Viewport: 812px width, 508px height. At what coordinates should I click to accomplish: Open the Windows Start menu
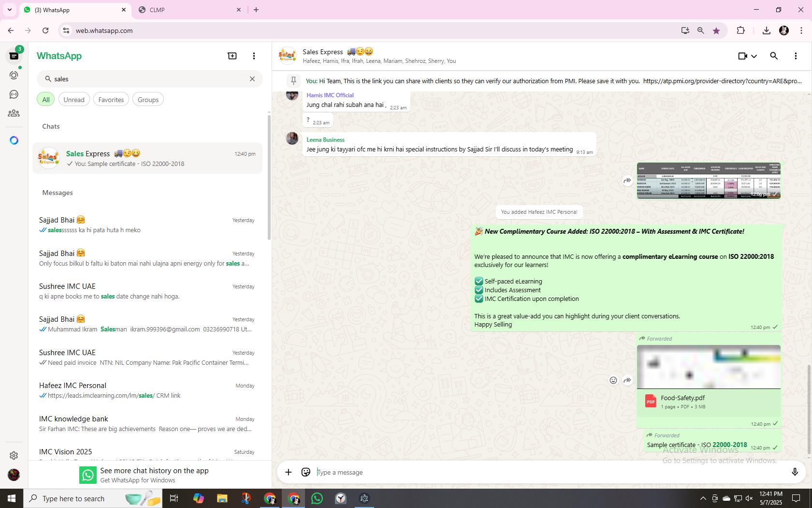pos(11,498)
